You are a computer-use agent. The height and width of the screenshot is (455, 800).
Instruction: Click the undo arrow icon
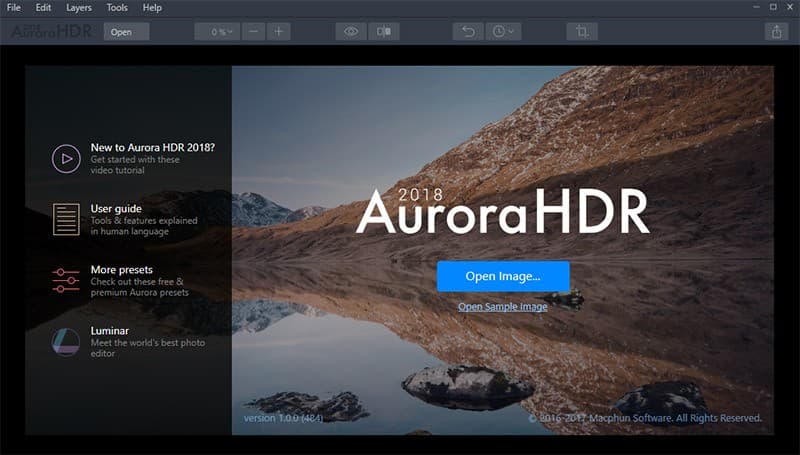[468, 32]
